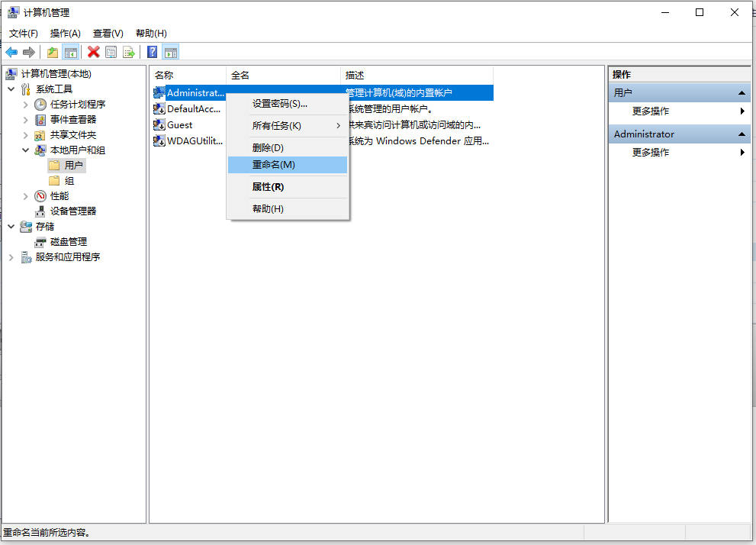Select the Administrator row name
This screenshot has height=545, width=756.
[x=195, y=93]
